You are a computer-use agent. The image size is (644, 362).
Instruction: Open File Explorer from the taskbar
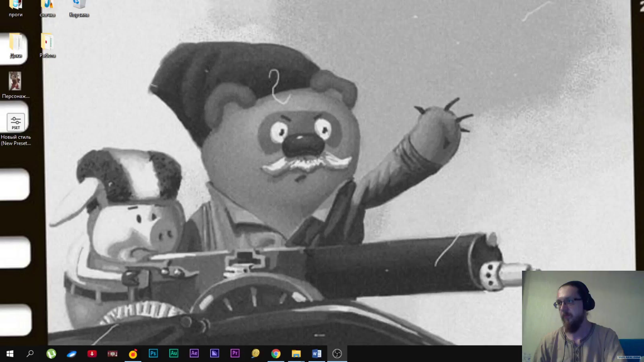click(x=296, y=354)
